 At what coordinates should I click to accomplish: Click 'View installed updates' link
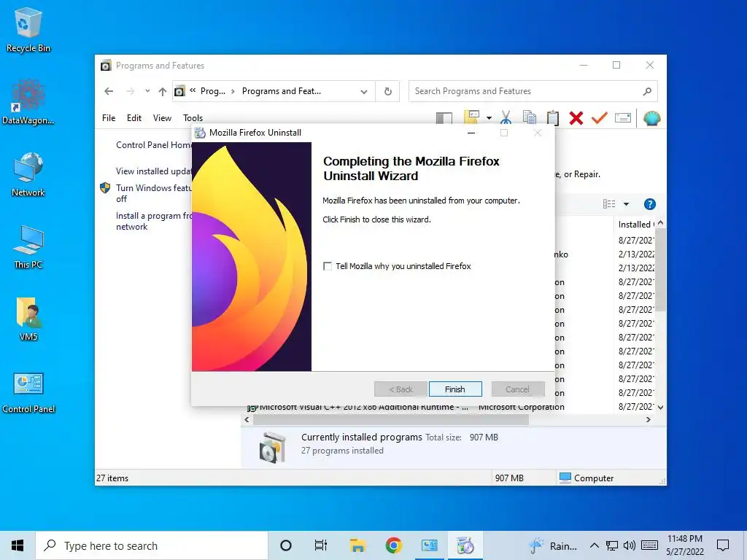(x=153, y=171)
